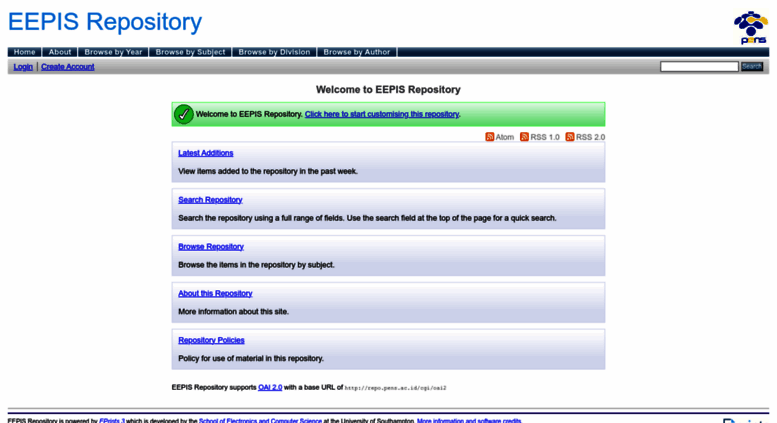Image resolution: width=777 pixels, height=423 pixels.
Task: Open the Latest Additions link
Action: pyautogui.click(x=206, y=153)
